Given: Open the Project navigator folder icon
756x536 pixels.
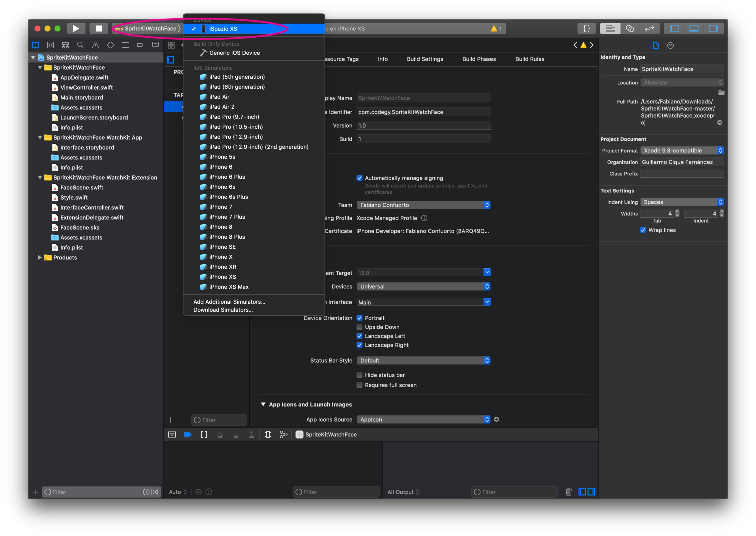Looking at the screenshot, I should pyautogui.click(x=35, y=45).
